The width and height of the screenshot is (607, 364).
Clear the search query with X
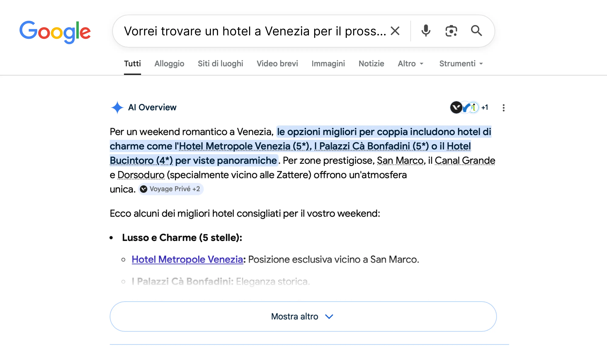pyautogui.click(x=395, y=31)
